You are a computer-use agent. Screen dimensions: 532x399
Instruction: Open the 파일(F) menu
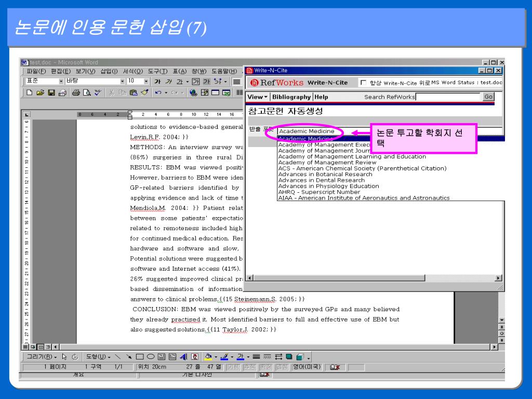tap(36, 71)
